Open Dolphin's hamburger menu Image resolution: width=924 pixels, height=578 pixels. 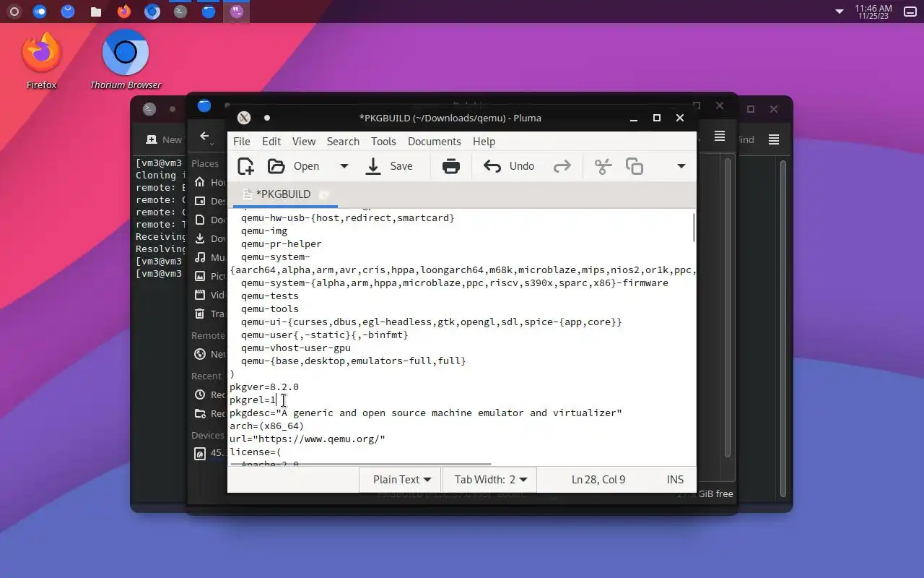[x=720, y=136]
